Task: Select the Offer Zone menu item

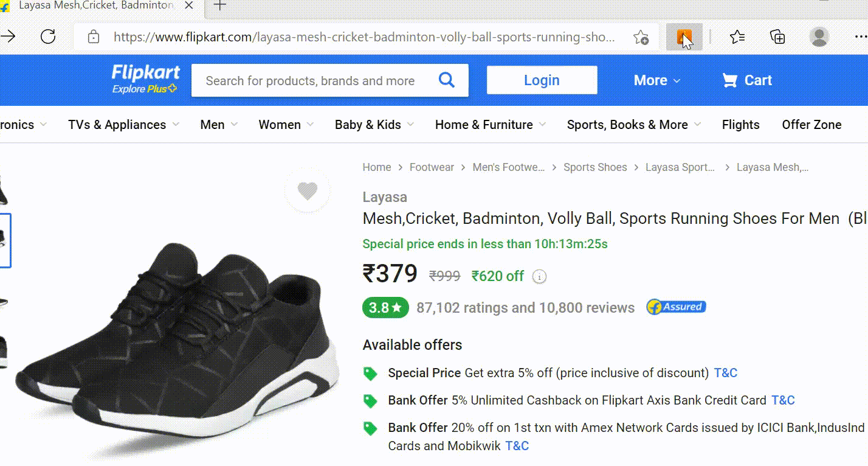Action: point(811,125)
